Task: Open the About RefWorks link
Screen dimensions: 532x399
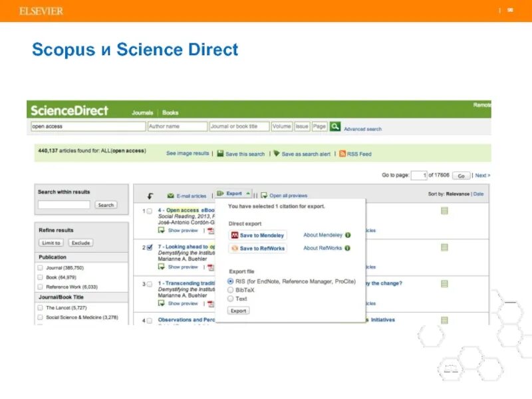Action: 323,248
